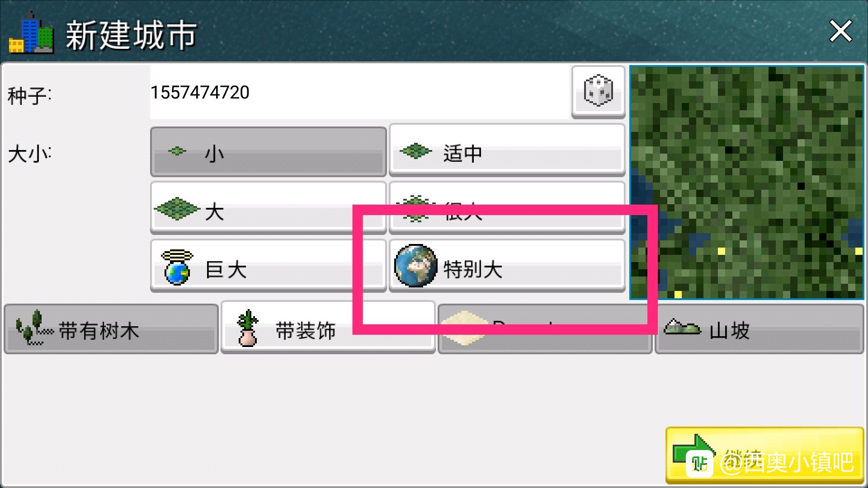Click the potted plant decoration icon
Screen dimensions: 868x488
247,328
